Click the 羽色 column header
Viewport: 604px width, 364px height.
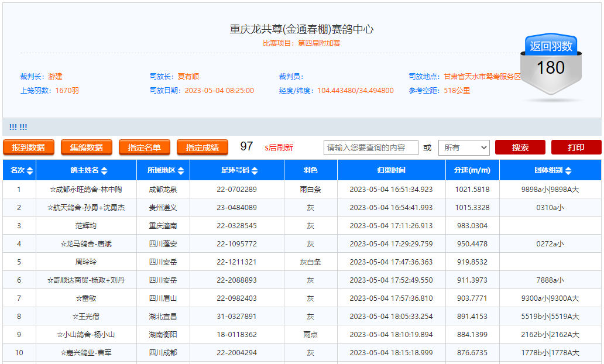pos(310,170)
